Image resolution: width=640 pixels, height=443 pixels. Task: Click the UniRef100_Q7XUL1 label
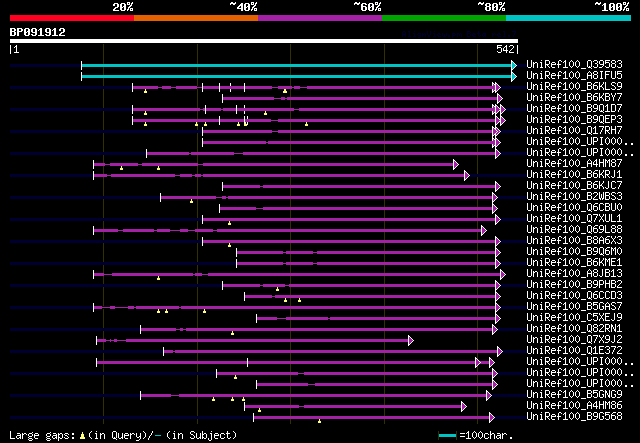click(574, 219)
